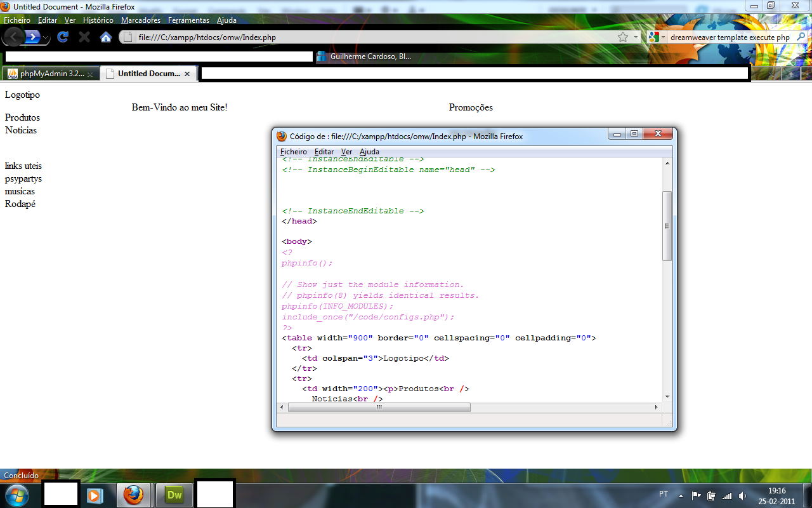Click the phpinfo(); source line
812x508 pixels.
tap(307, 263)
